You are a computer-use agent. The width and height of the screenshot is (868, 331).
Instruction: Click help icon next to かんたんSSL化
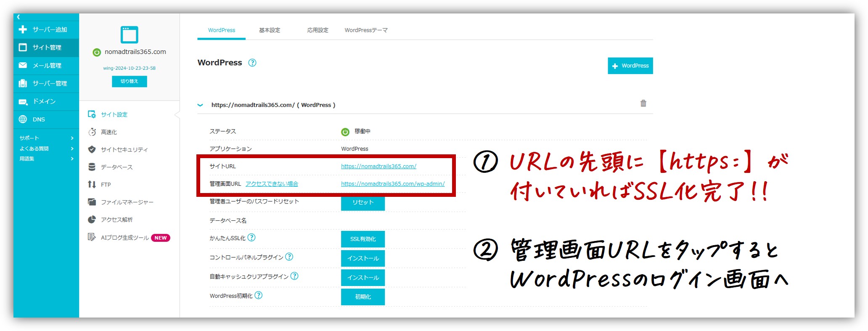coord(251,238)
